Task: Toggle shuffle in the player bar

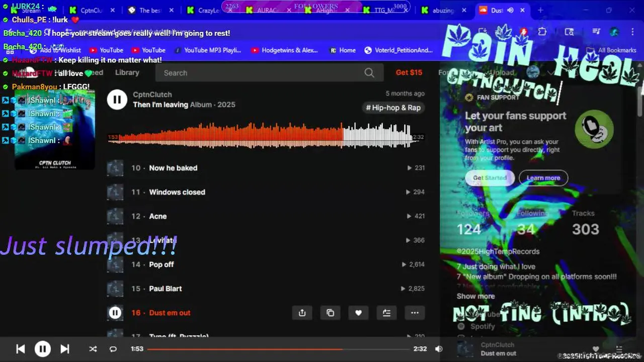Action: point(93,349)
